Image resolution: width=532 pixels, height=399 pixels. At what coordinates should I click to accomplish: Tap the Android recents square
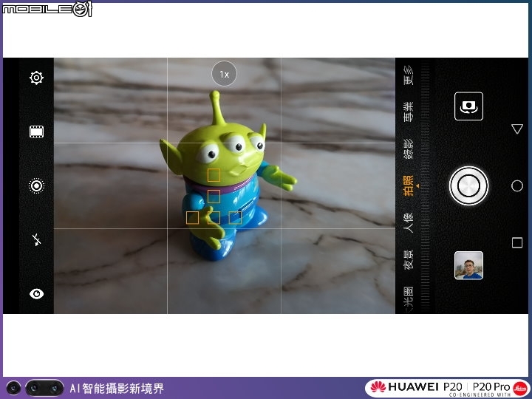pyautogui.click(x=516, y=242)
